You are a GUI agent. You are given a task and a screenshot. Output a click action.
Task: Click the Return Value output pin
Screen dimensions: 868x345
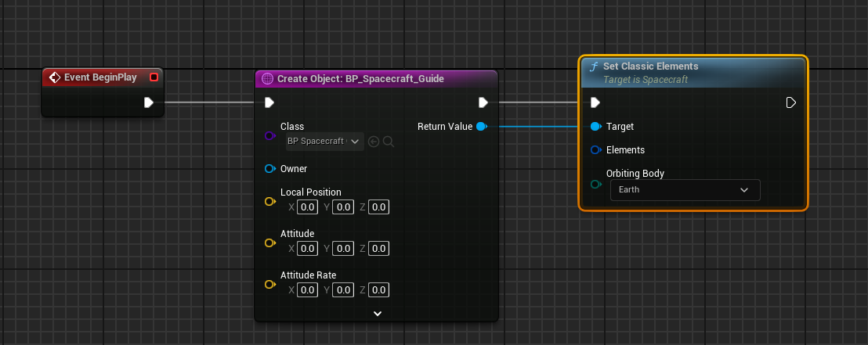(481, 126)
